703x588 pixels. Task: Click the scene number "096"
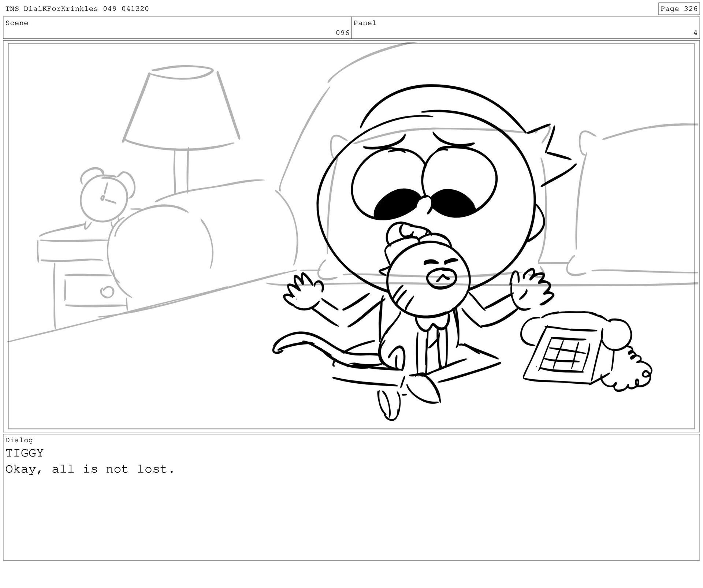point(342,33)
